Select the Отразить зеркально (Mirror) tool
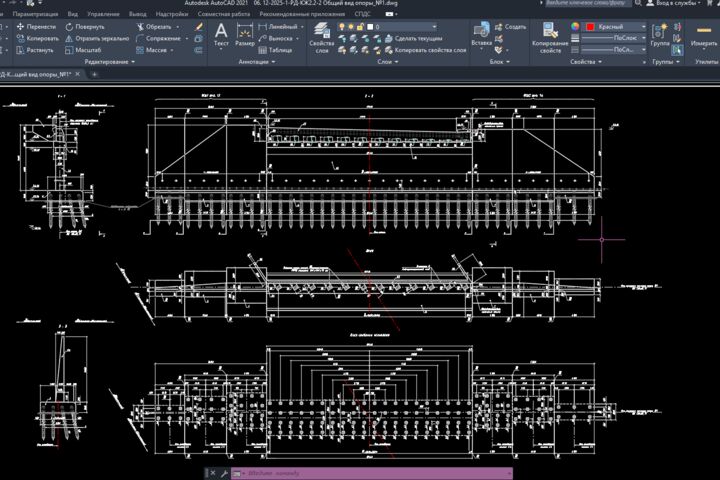 97,39
